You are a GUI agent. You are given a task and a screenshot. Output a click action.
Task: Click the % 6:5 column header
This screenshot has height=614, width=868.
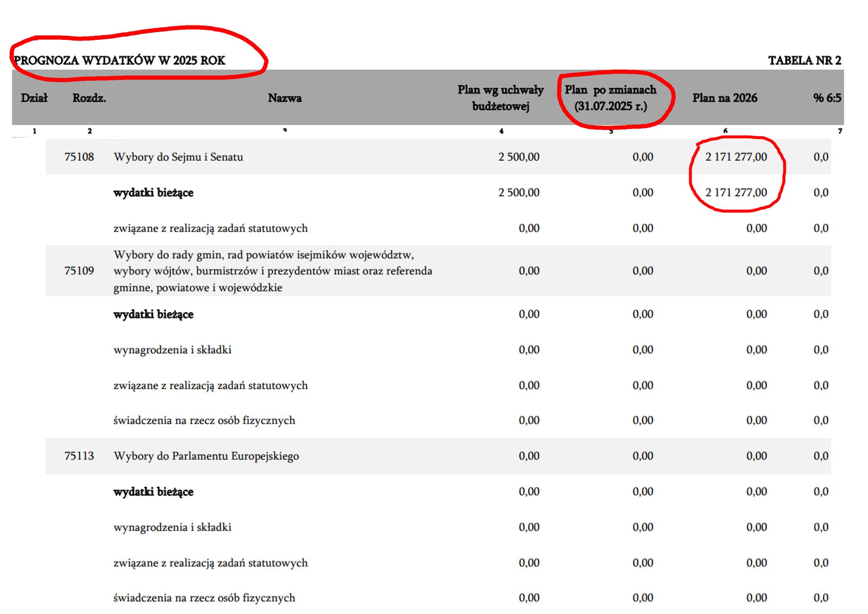826,98
